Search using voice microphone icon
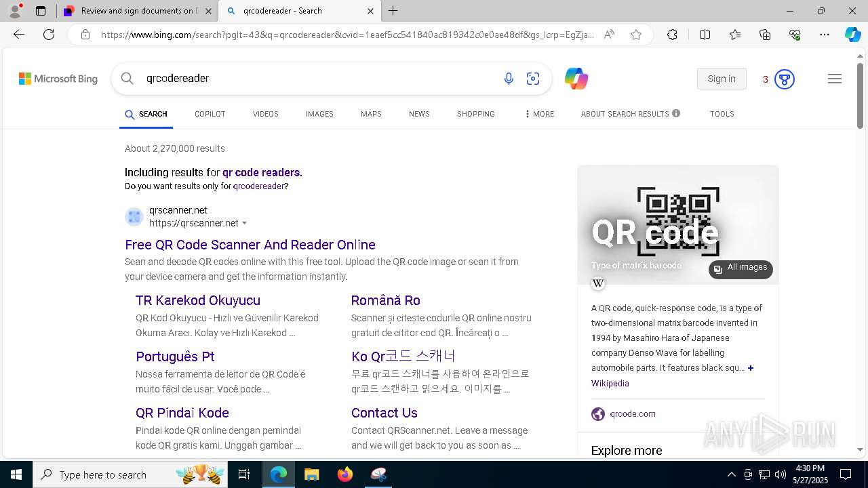Screen dimensions: 868x488 click(x=509, y=79)
